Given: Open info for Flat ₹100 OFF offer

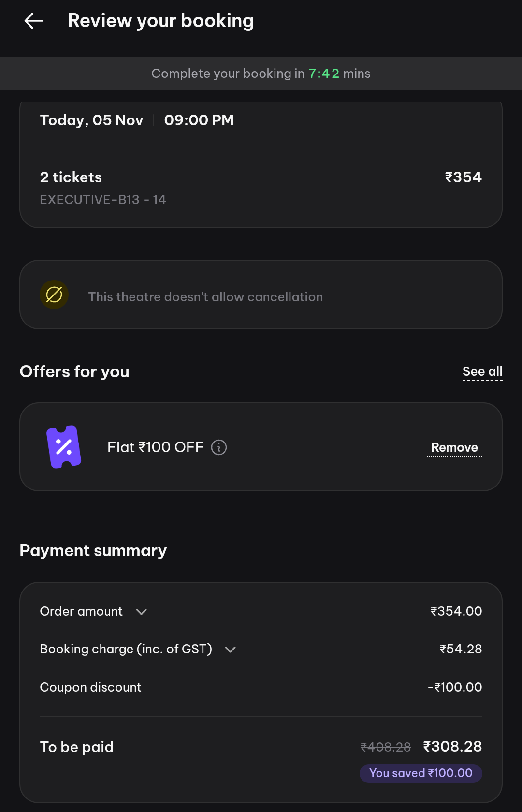Looking at the screenshot, I should 219,447.
